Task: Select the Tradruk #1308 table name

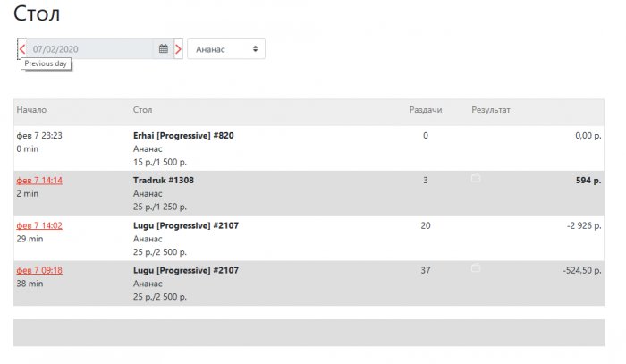Action: [x=164, y=180]
